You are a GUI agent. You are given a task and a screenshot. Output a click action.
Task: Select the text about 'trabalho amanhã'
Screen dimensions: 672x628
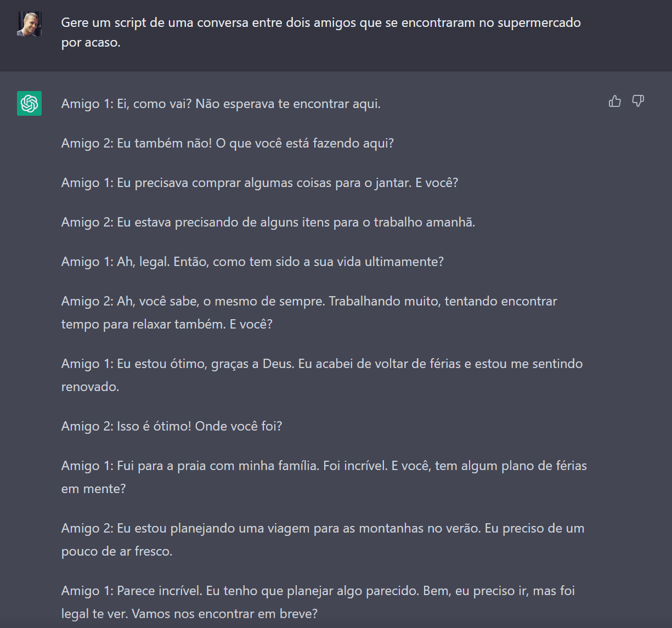(x=268, y=222)
